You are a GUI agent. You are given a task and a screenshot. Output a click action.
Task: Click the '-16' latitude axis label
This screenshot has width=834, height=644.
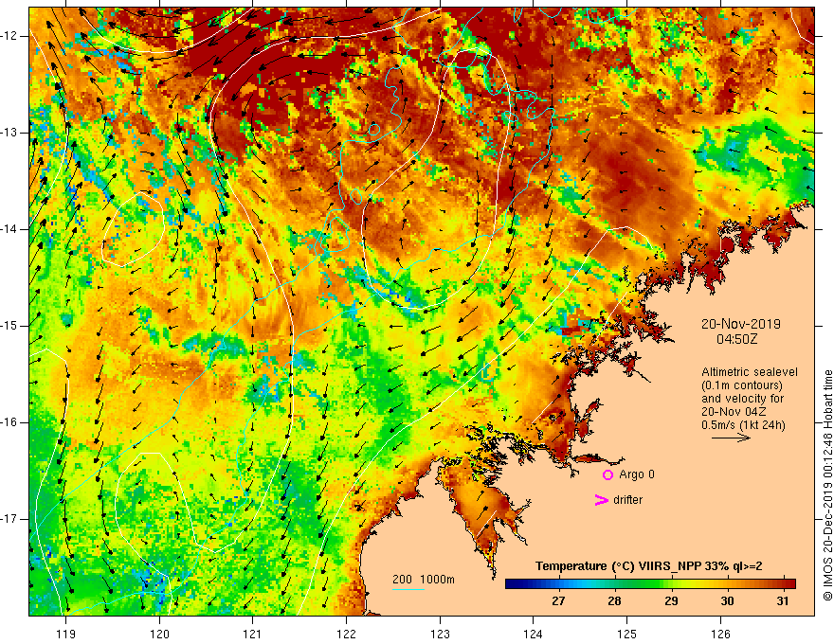point(9,422)
